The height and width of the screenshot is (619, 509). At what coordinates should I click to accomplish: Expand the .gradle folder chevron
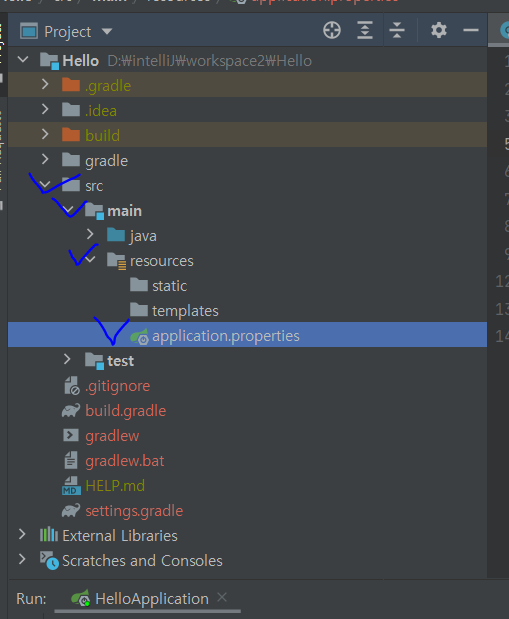[45, 84]
